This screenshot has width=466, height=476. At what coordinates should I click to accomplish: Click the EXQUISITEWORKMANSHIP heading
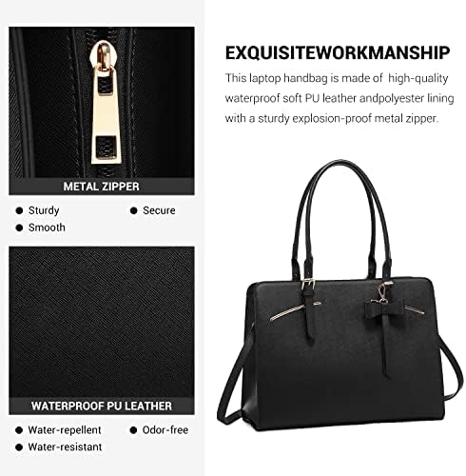[x=338, y=52]
